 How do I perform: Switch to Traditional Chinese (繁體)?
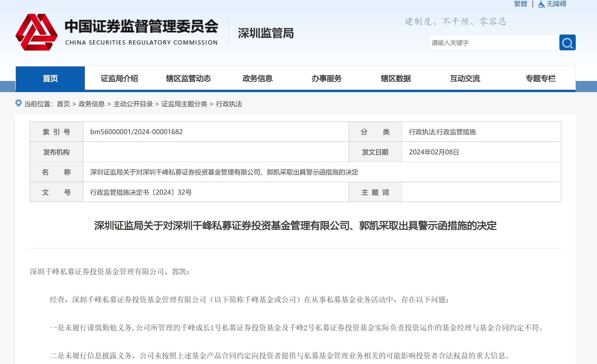[520, 4]
